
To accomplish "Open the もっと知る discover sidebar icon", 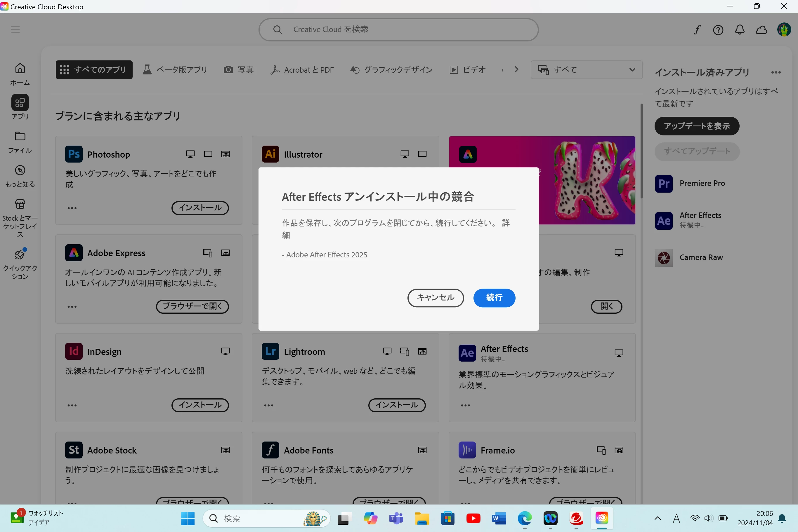I will tap(20, 176).
